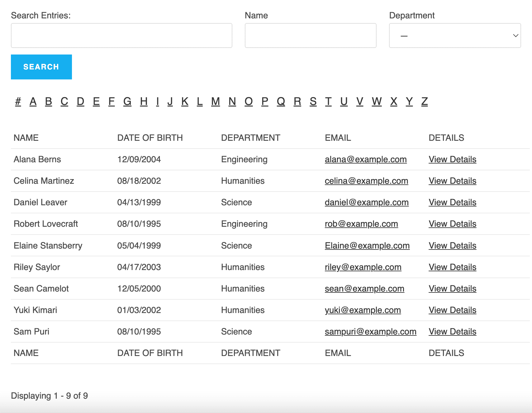This screenshot has width=532, height=413.
Task: Click the name cell Robert Lovecraft
Action: tap(46, 224)
